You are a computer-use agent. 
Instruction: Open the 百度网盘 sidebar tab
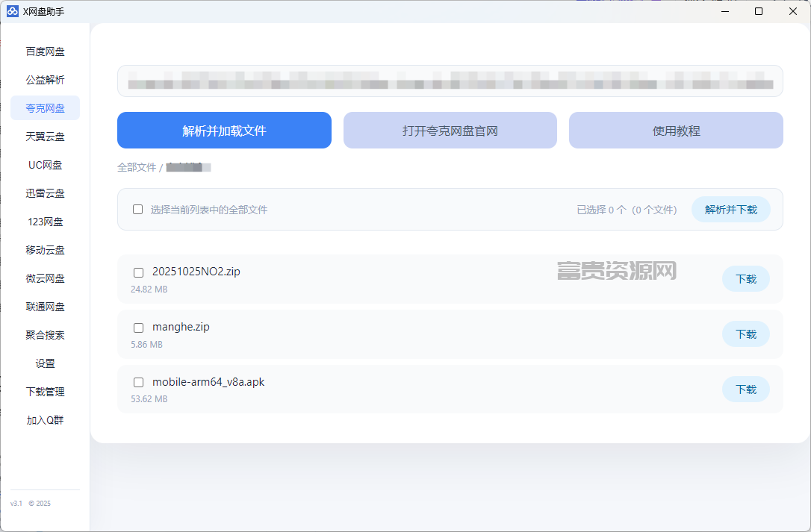(x=45, y=51)
